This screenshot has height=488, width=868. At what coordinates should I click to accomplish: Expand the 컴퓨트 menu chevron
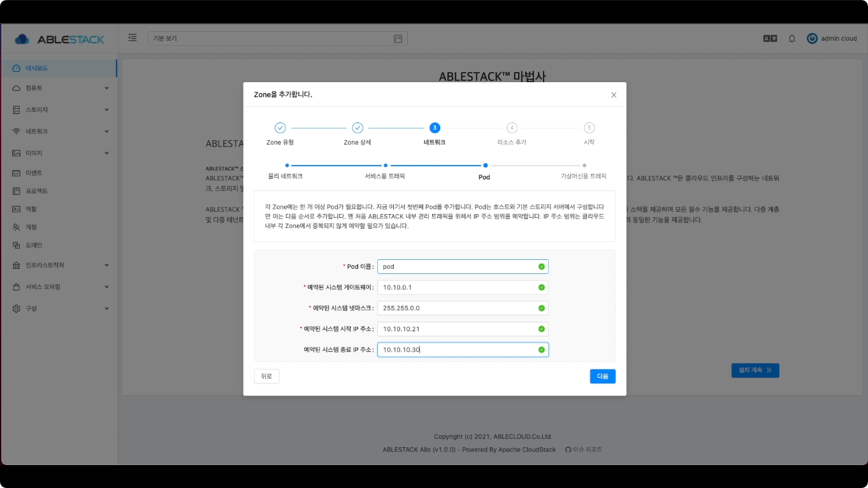(106, 88)
